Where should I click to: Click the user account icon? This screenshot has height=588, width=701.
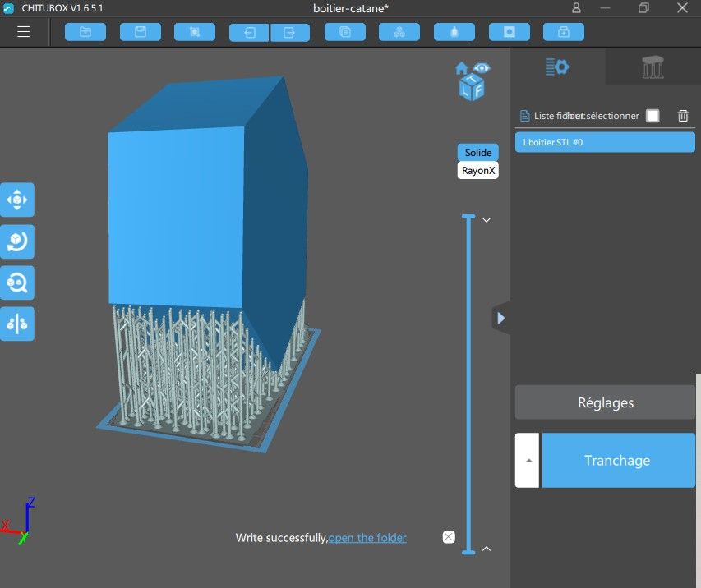576,8
